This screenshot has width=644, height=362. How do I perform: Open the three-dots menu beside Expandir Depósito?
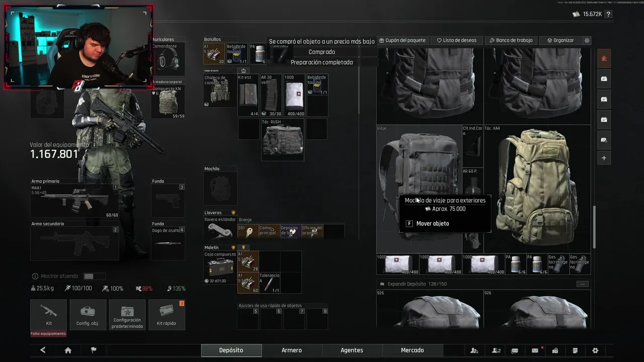(583, 284)
